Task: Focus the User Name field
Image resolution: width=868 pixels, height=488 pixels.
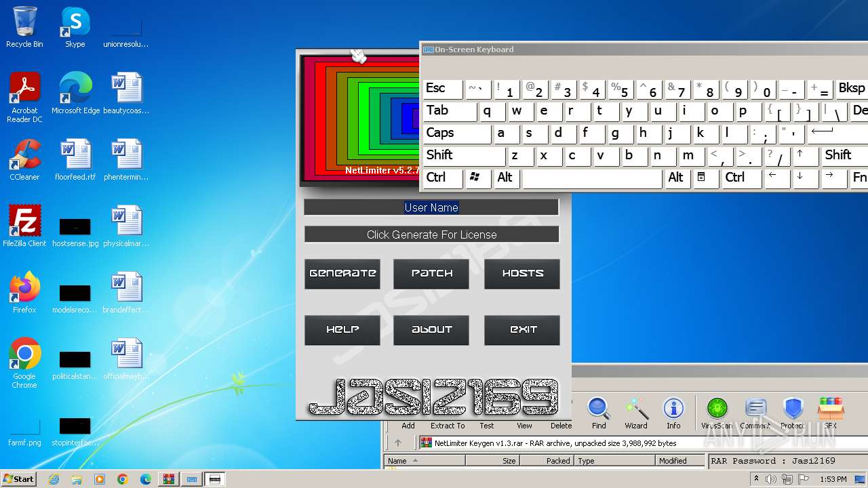Action: pos(431,207)
